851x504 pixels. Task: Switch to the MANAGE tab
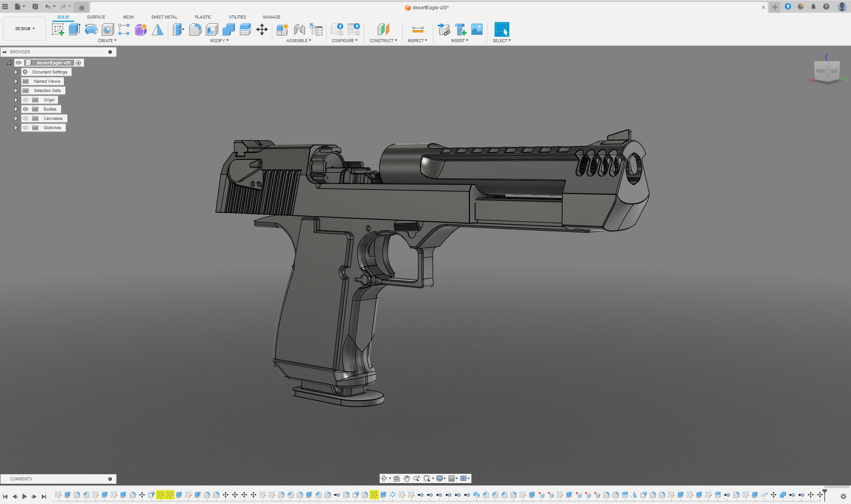[272, 17]
